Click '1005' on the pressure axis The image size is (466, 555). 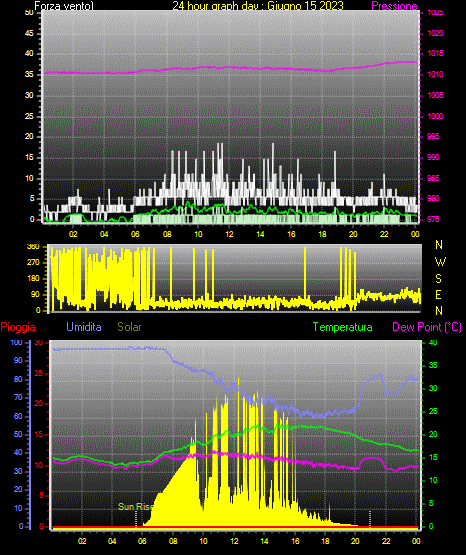[x=436, y=95]
